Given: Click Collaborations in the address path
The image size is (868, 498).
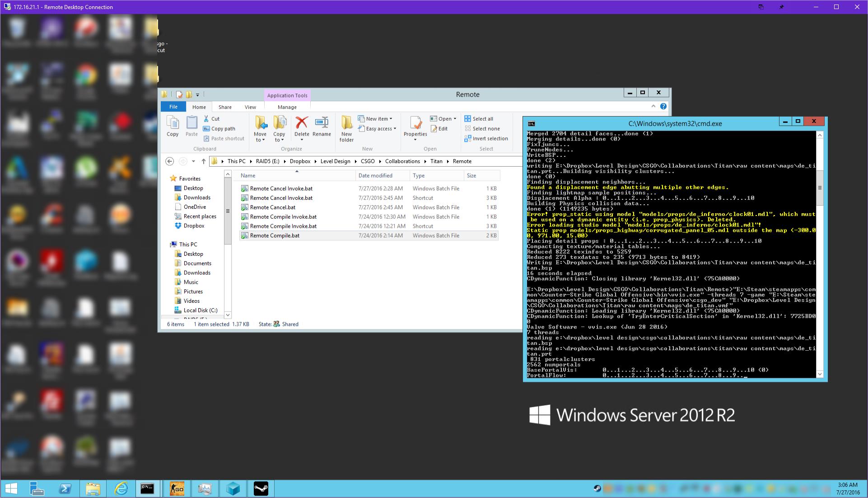Looking at the screenshot, I should (402, 161).
